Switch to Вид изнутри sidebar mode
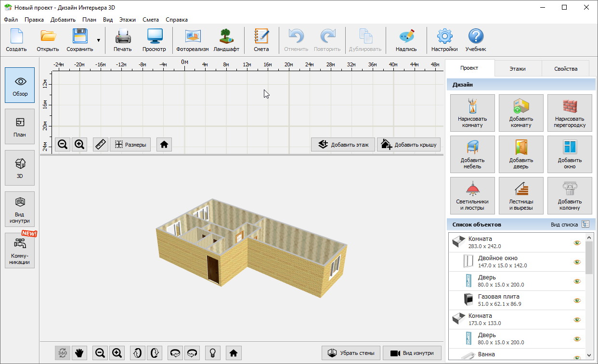Image resolution: width=598 pixels, height=364 pixels. pos(20,209)
